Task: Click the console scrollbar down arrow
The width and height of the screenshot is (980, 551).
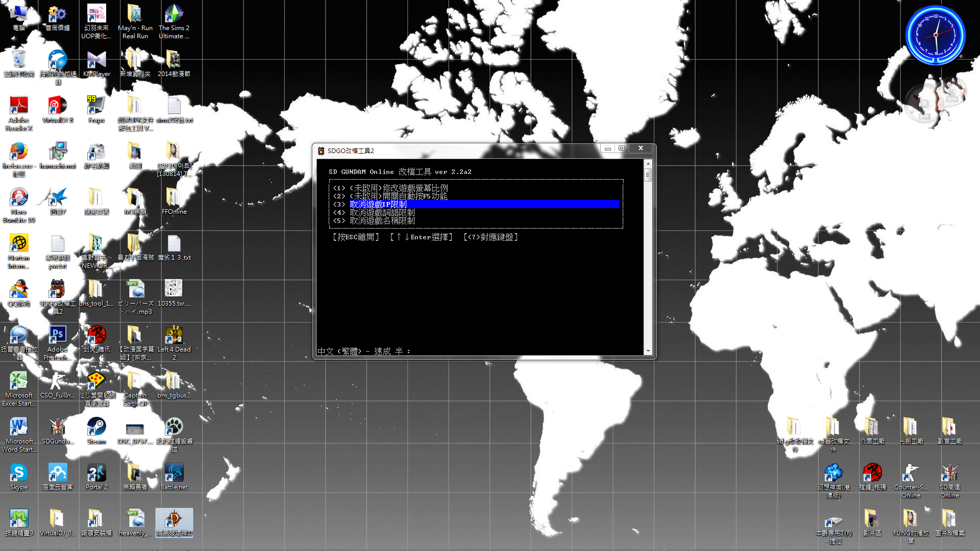Action: [648, 351]
